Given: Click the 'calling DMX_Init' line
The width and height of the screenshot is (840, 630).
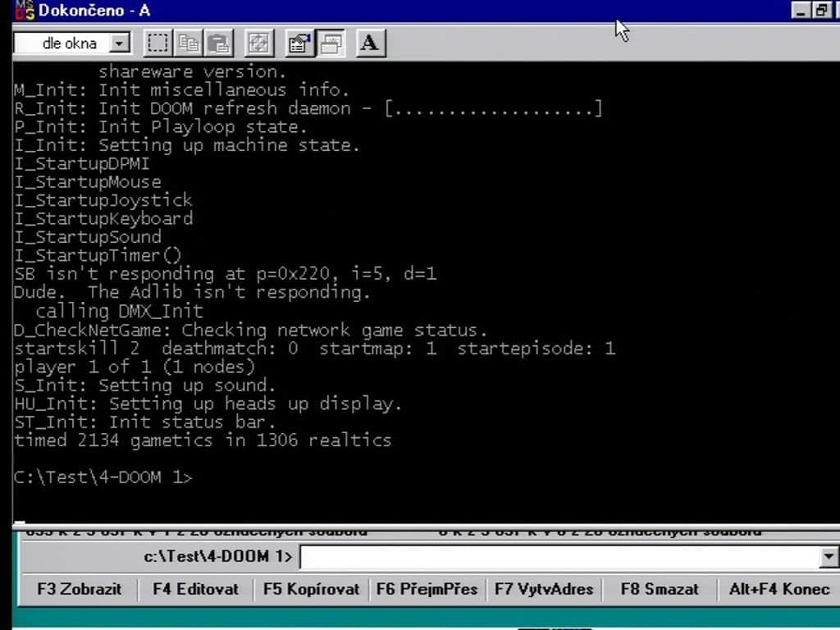Looking at the screenshot, I should pos(120,311).
